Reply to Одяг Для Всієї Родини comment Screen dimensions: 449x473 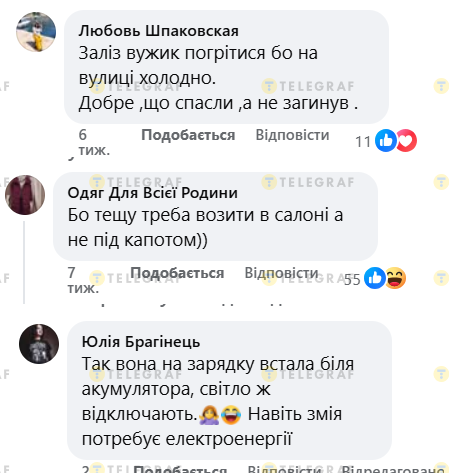point(281,273)
